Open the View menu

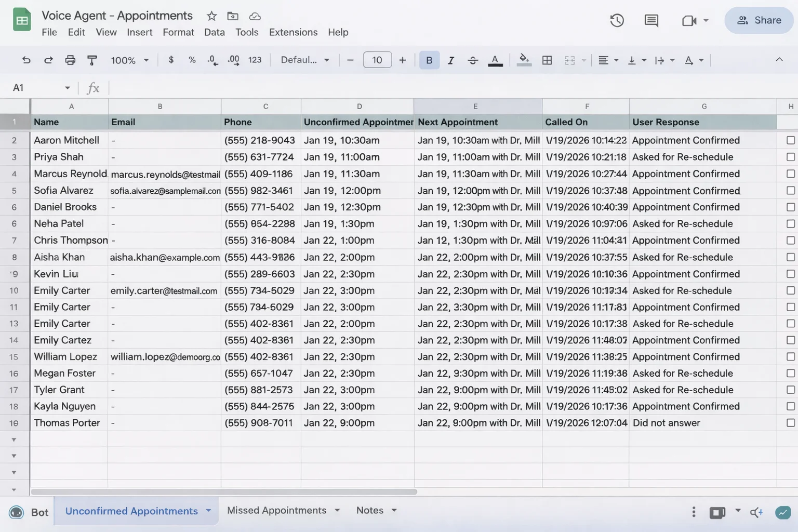pyautogui.click(x=106, y=32)
